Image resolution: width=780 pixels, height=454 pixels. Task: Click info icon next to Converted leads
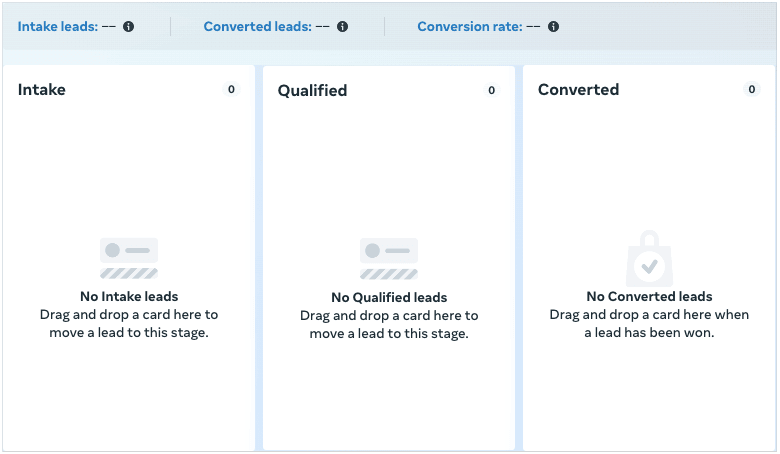[x=343, y=27]
